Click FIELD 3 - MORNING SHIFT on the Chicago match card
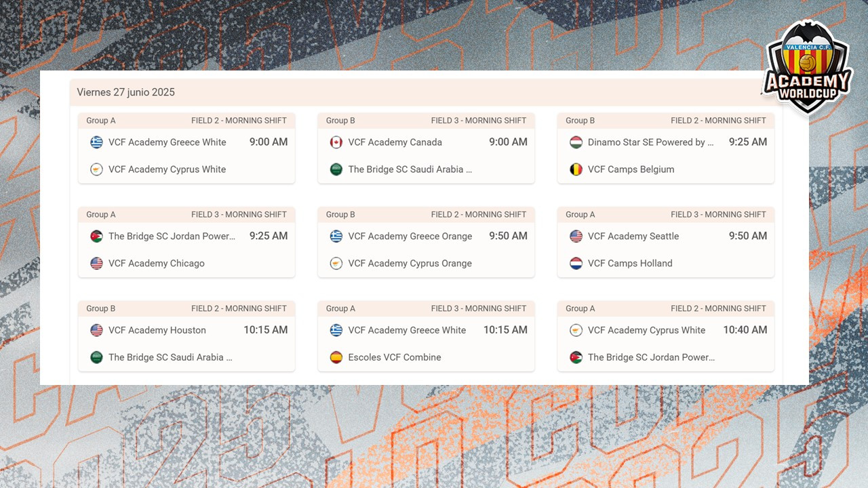Image resolution: width=868 pixels, height=488 pixels. [239, 215]
